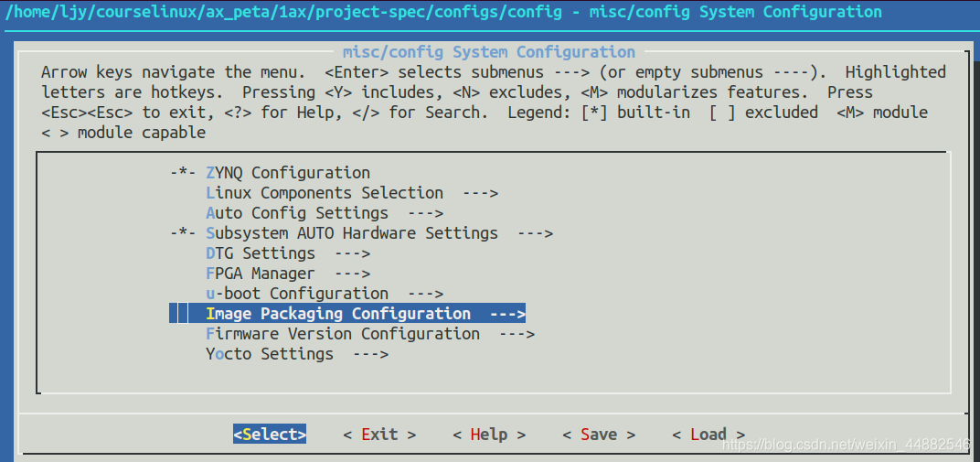This screenshot has width=980, height=462.
Task: Open Firmware Version Configuration submenu
Action: coord(370,334)
